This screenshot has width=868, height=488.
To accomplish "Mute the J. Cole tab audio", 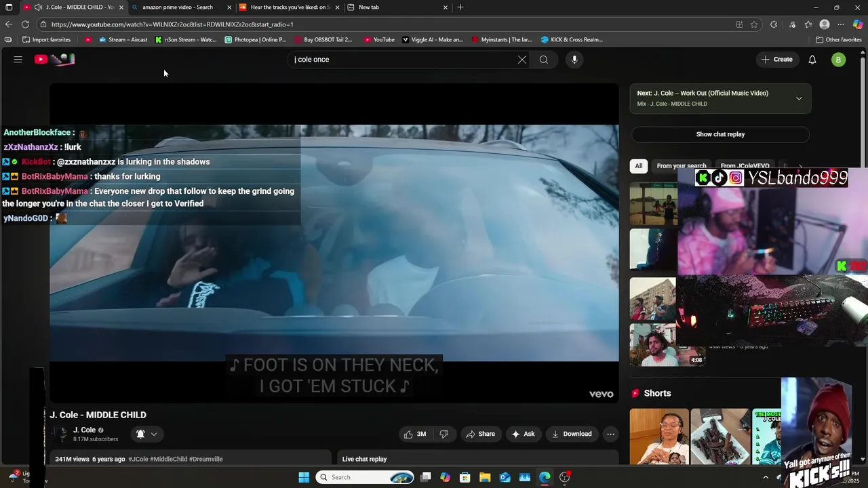I will (x=38, y=7).
